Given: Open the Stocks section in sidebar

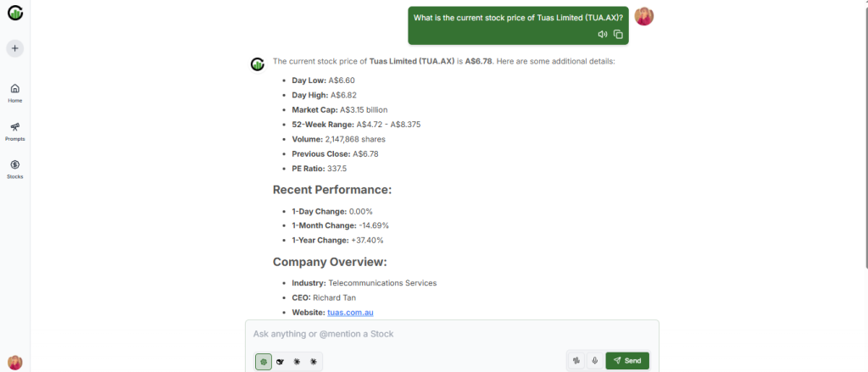Looking at the screenshot, I should pos(15,169).
